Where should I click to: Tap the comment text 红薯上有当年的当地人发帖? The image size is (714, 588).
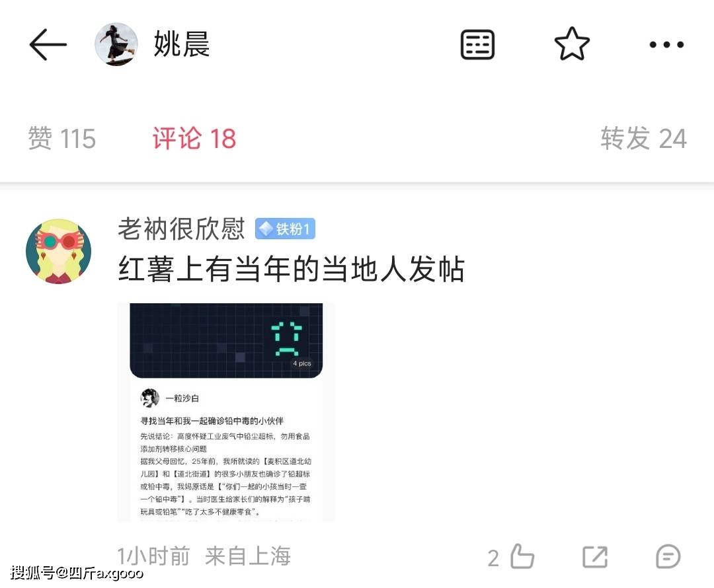pyautogui.click(x=292, y=269)
